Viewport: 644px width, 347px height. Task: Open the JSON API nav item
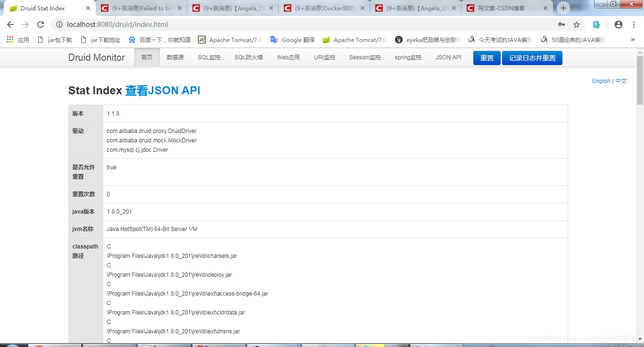point(448,58)
